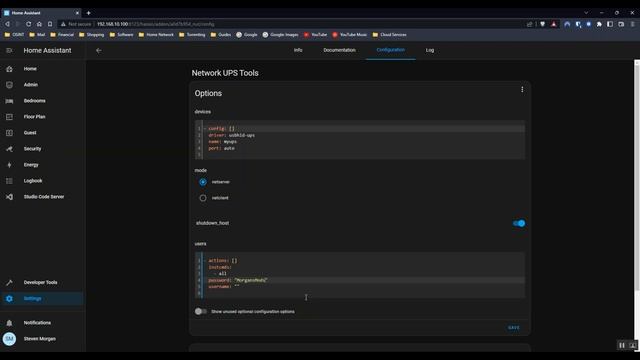Click the browser home button
This screenshot has width=640, height=360.
point(39,24)
